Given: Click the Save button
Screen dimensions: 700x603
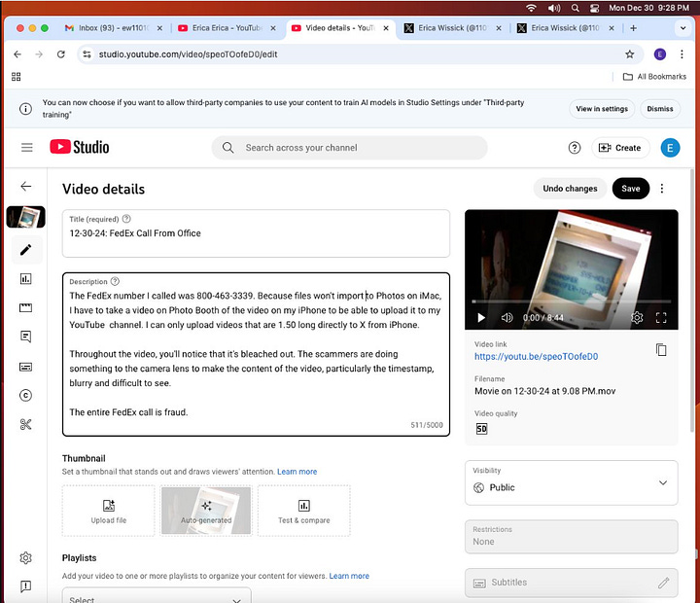Looking at the screenshot, I should coord(630,189).
